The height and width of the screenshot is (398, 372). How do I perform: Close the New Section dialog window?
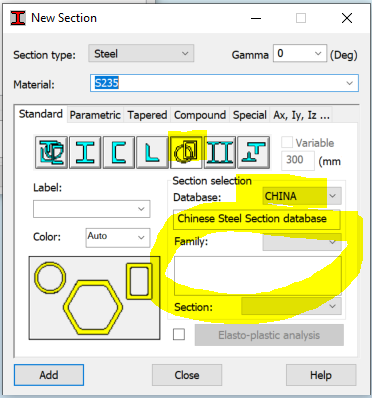coord(347,18)
